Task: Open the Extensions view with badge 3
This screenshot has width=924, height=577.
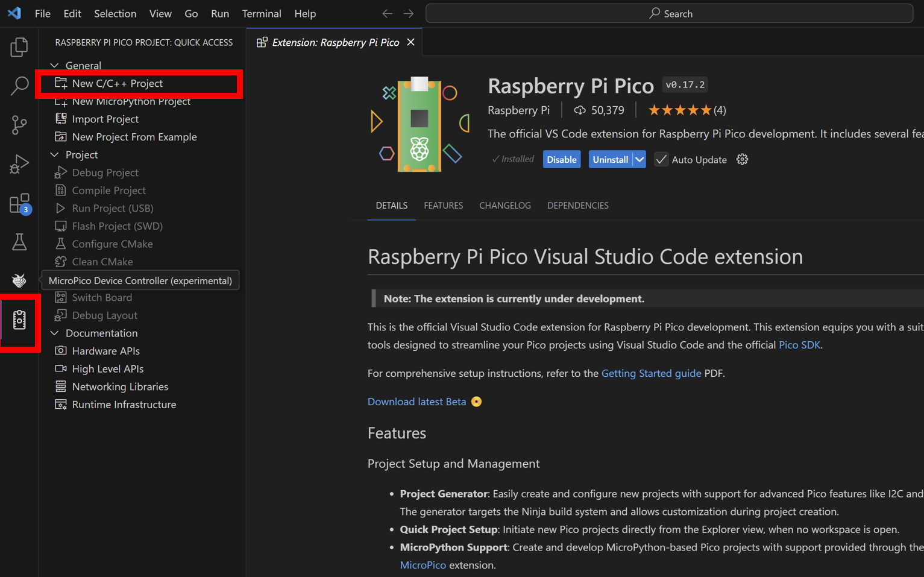Action: [x=19, y=203]
